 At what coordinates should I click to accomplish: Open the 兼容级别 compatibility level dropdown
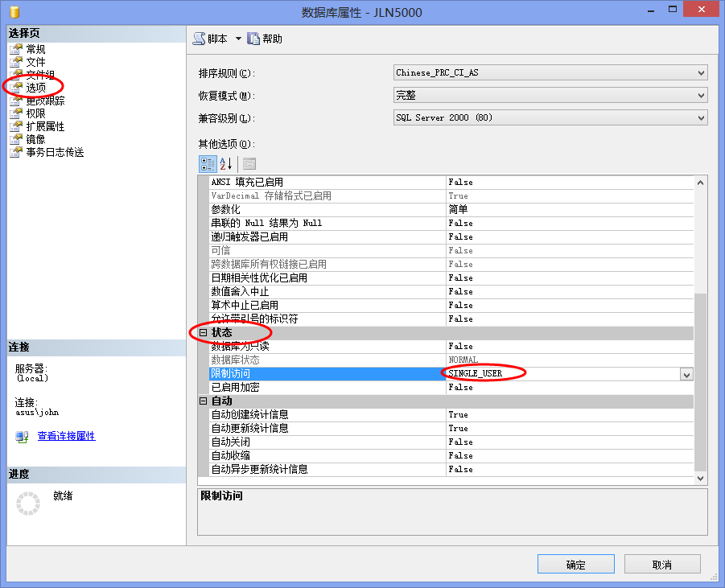700,118
